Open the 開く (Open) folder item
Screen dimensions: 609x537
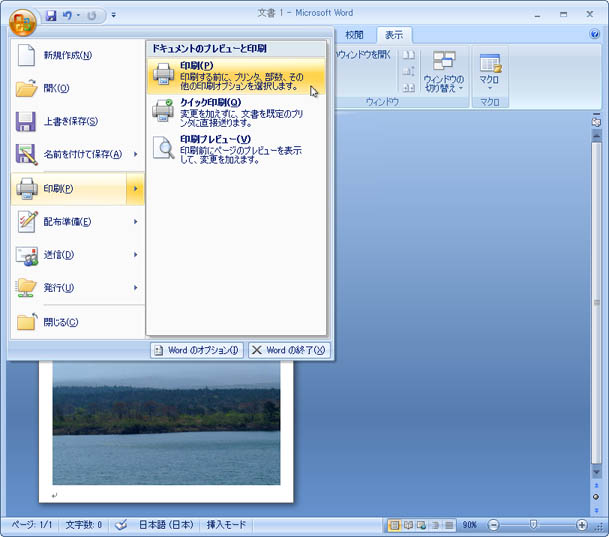(x=56, y=88)
